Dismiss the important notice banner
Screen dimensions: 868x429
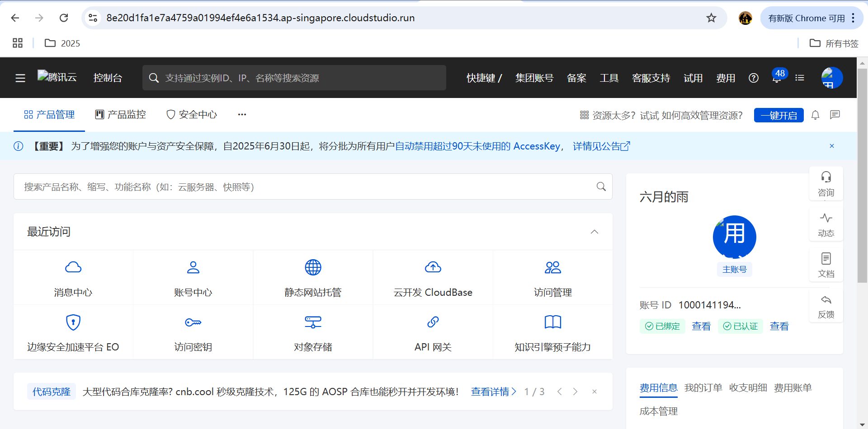click(x=832, y=146)
